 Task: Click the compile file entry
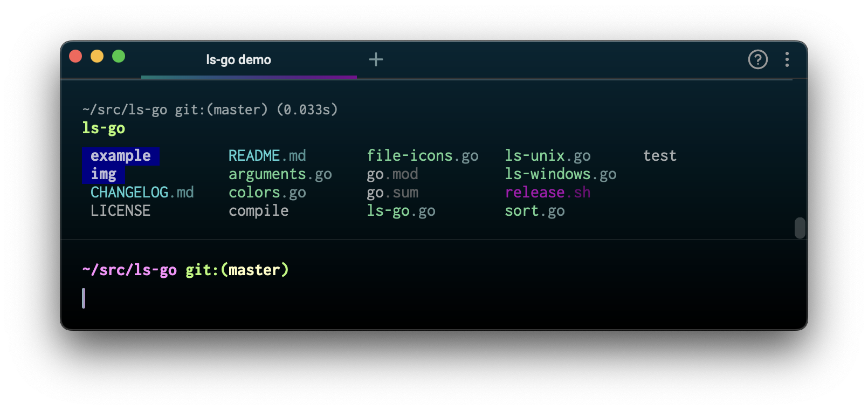259,211
